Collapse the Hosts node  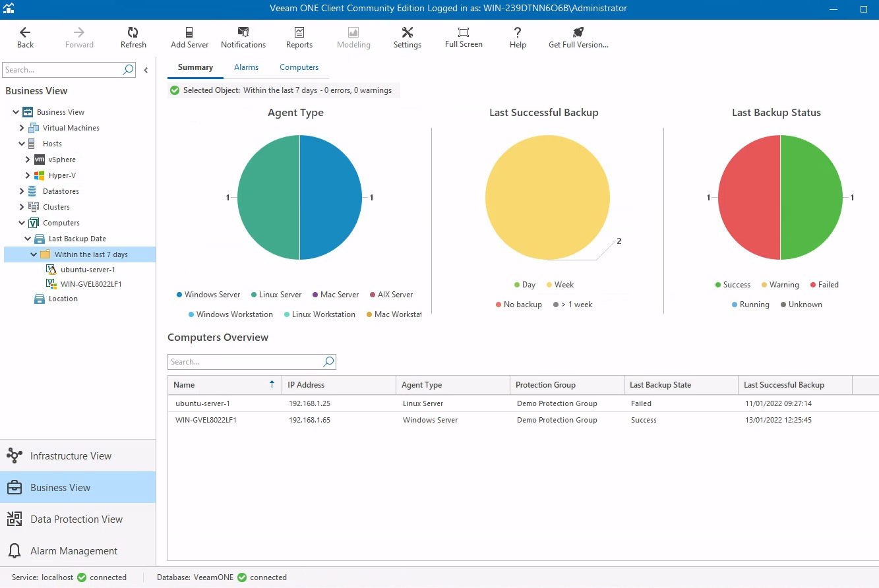pyautogui.click(x=22, y=144)
